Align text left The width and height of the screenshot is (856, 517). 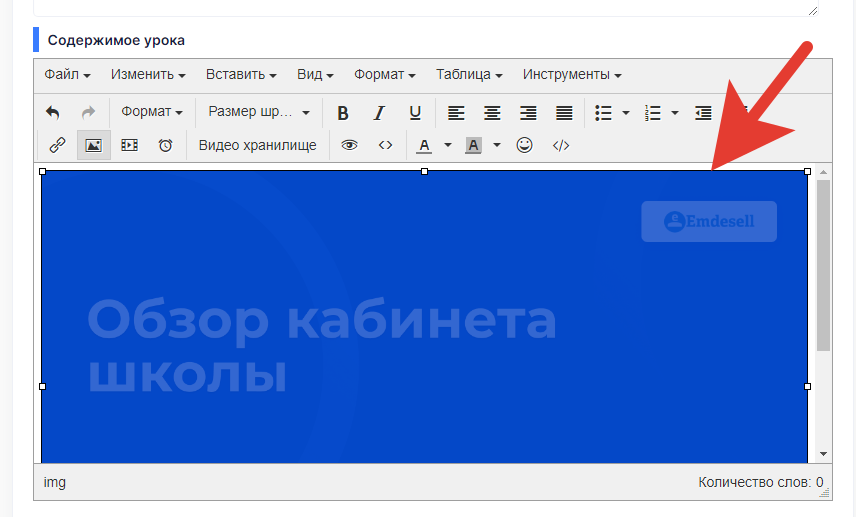coord(456,113)
